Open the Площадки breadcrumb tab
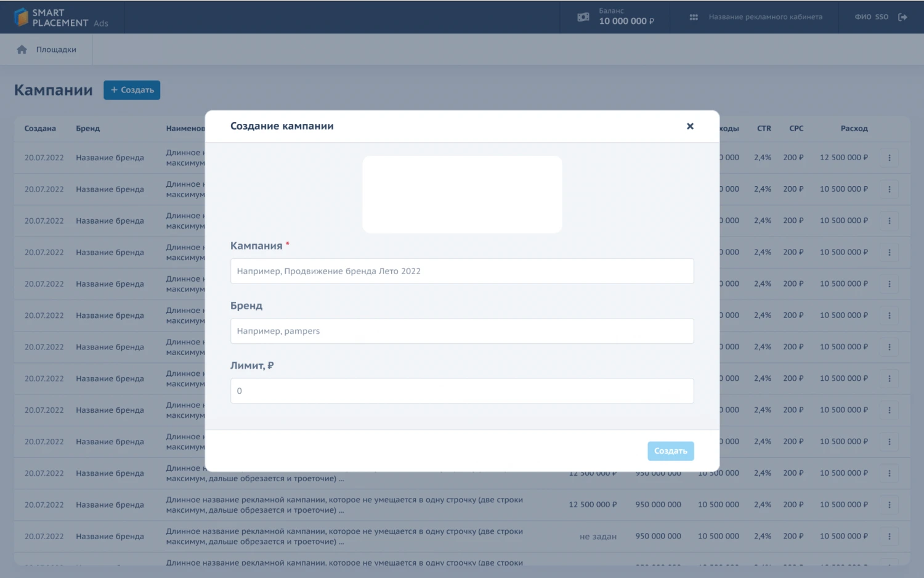924x578 pixels. [56, 50]
